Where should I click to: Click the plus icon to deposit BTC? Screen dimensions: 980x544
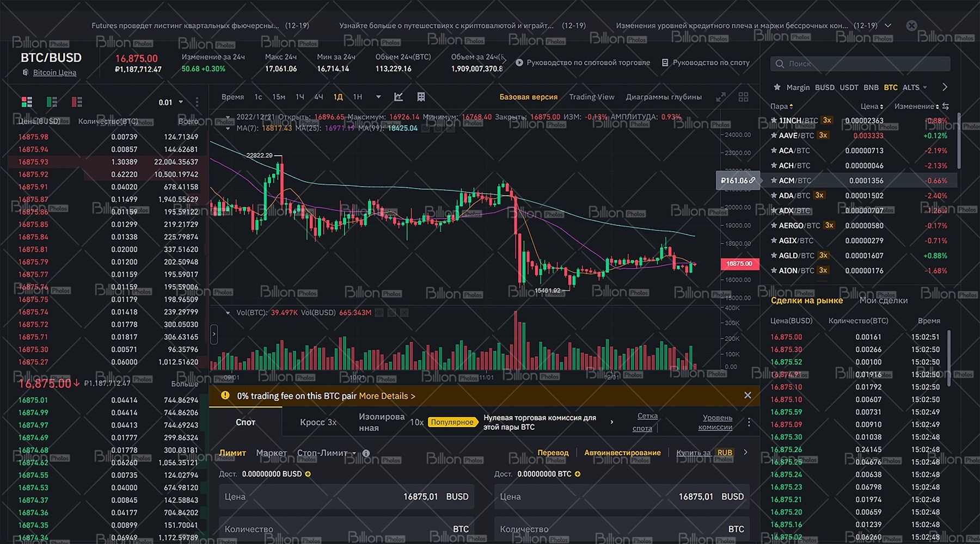(x=578, y=474)
